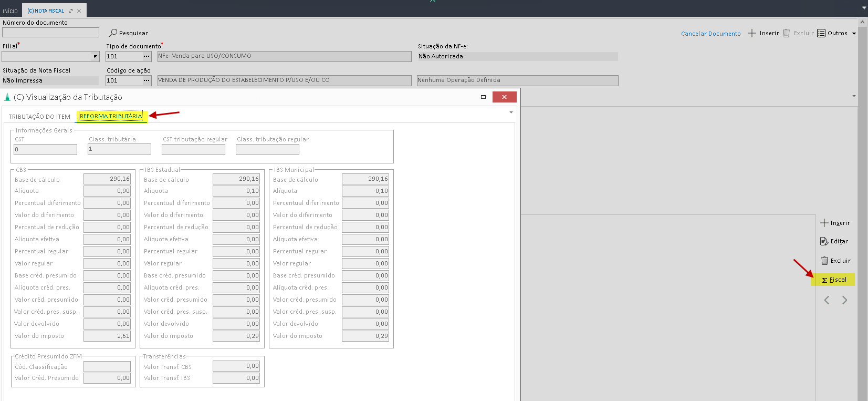This screenshot has height=401, width=868.
Task: Click the Código de ação code field
Action: point(124,80)
